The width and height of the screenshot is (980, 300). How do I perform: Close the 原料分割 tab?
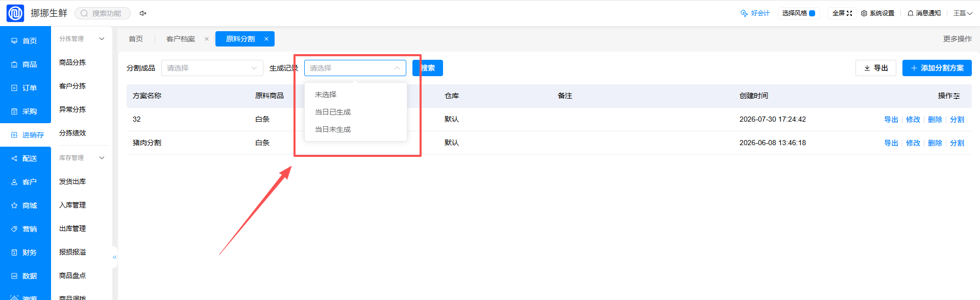[266, 39]
